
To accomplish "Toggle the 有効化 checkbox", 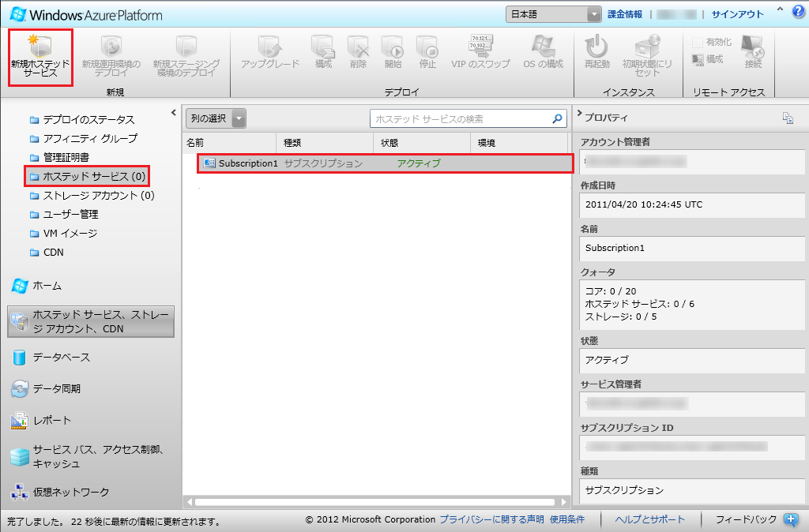I will (x=698, y=43).
